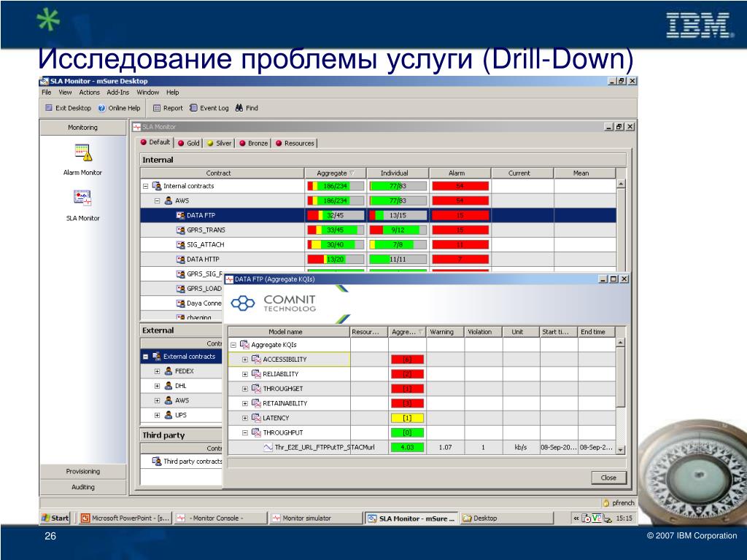Select the SIG_ATTACH contract row

[378, 245]
